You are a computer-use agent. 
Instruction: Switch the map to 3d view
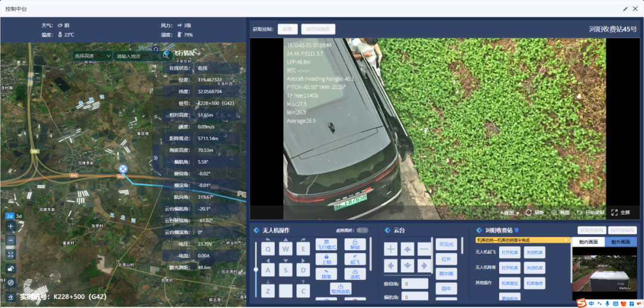(19, 216)
